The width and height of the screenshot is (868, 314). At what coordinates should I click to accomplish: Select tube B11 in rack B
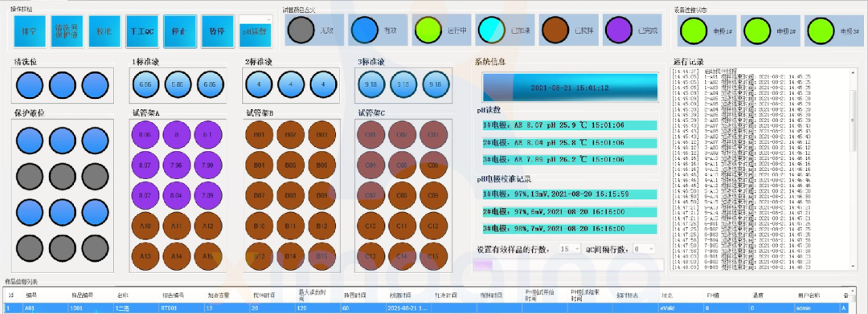(291, 226)
